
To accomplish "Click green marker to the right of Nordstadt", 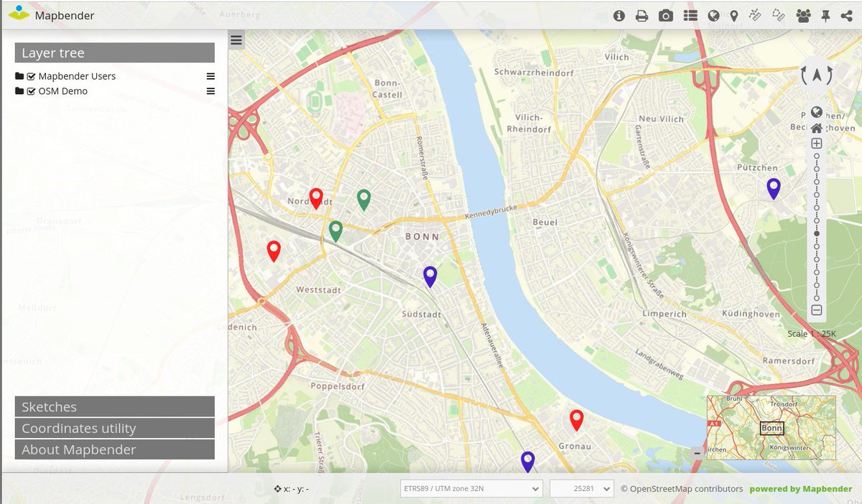I will coord(364,200).
